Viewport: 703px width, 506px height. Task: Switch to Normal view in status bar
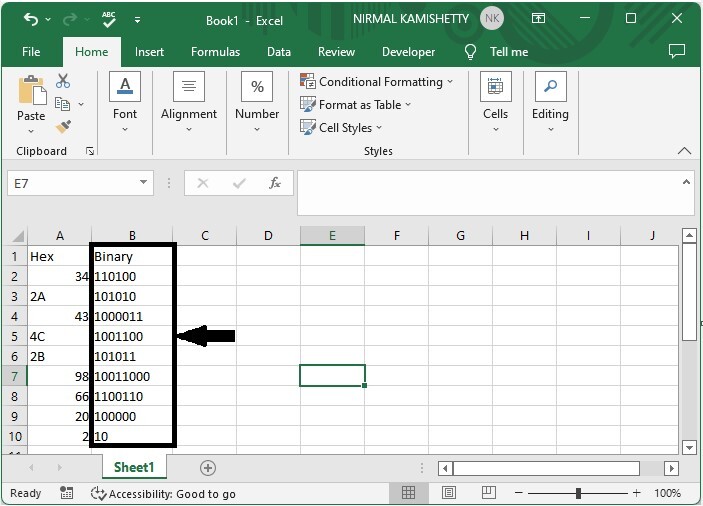coord(409,493)
